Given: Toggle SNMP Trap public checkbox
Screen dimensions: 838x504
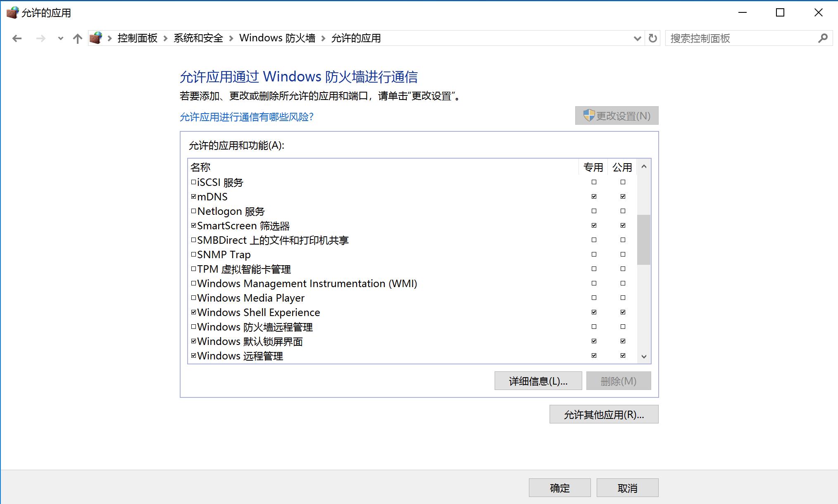Looking at the screenshot, I should point(623,254).
